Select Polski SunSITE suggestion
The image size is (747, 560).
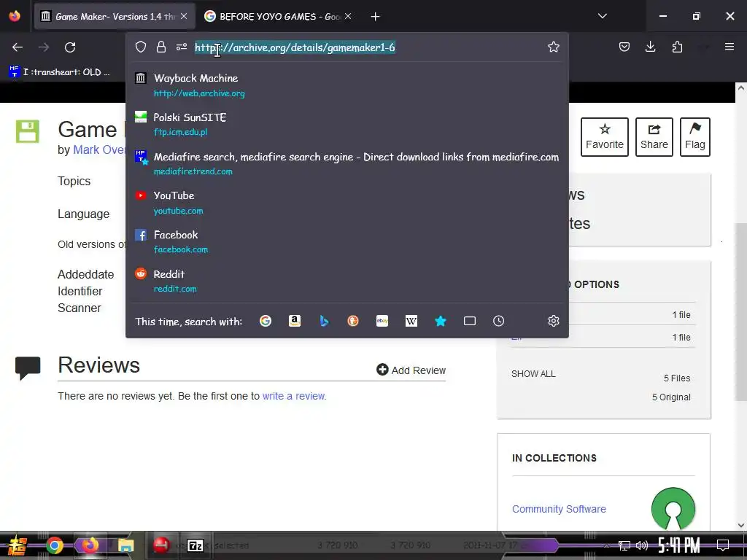coord(347,124)
